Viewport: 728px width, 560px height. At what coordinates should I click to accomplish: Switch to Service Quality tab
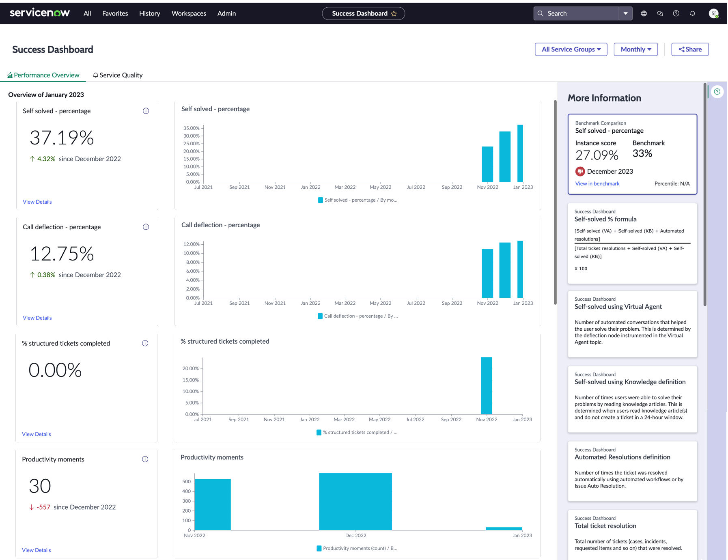(x=118, y=75)
